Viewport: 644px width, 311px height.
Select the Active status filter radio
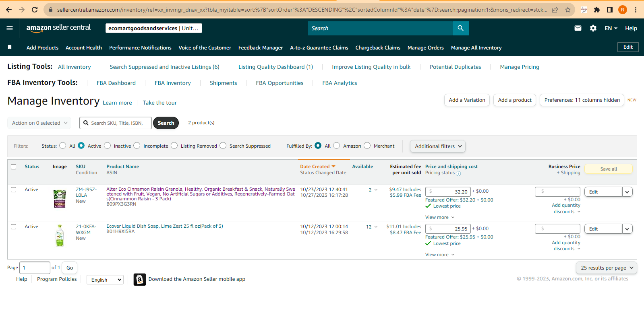[81, 146]
